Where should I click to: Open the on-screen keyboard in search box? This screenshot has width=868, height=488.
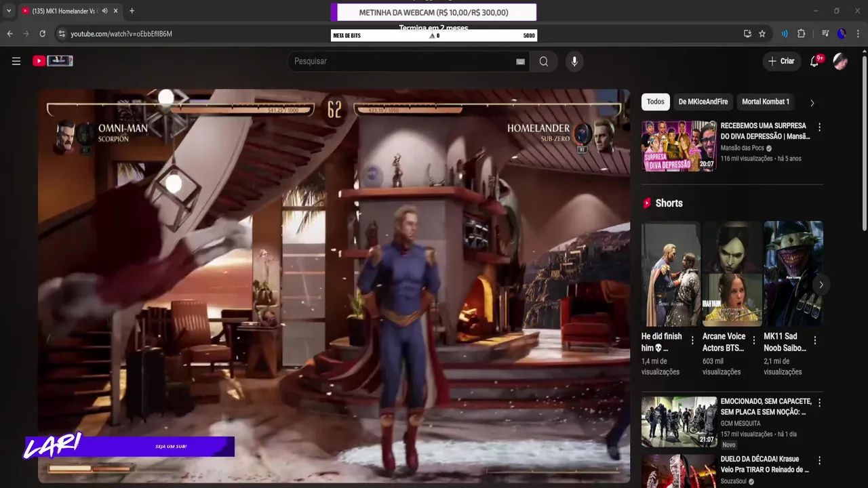click(x=520, y=62)
